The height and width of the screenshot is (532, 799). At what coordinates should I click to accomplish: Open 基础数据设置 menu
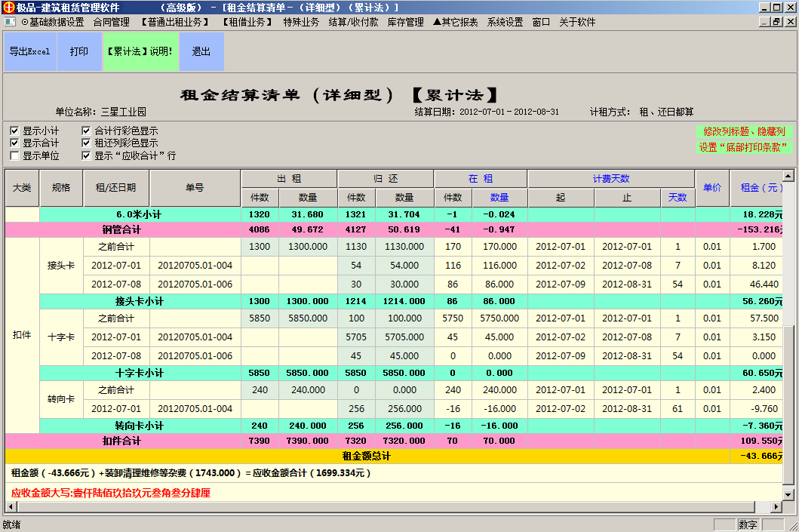(x=53, y=22)
